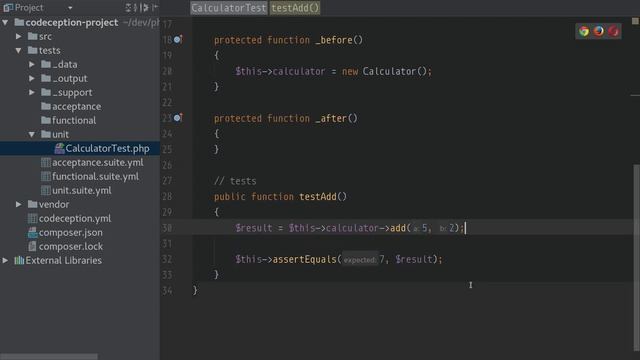
Task: Click the scroll-from-source toolbar icon
Action: tap(130, 7)
